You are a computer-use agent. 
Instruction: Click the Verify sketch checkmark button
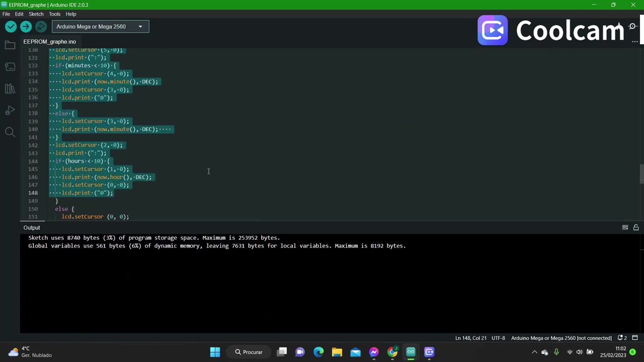pyautogui.click(x=11, y=27)
